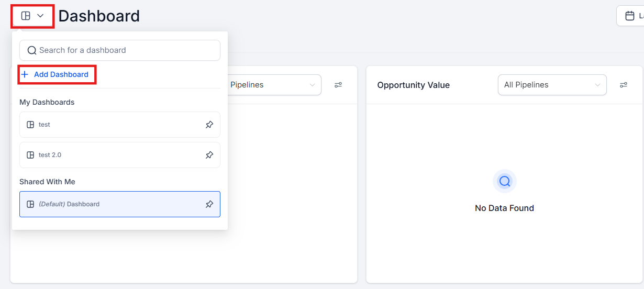Expand Opportunity Value All Pipelines dropdown
The width and height of the screenshot is (644, 289).
click(552, 85)
